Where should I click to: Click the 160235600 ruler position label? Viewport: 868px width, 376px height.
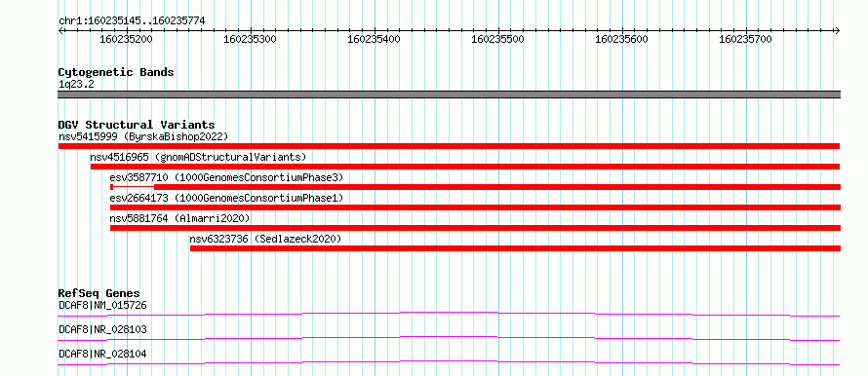[622, 40]
